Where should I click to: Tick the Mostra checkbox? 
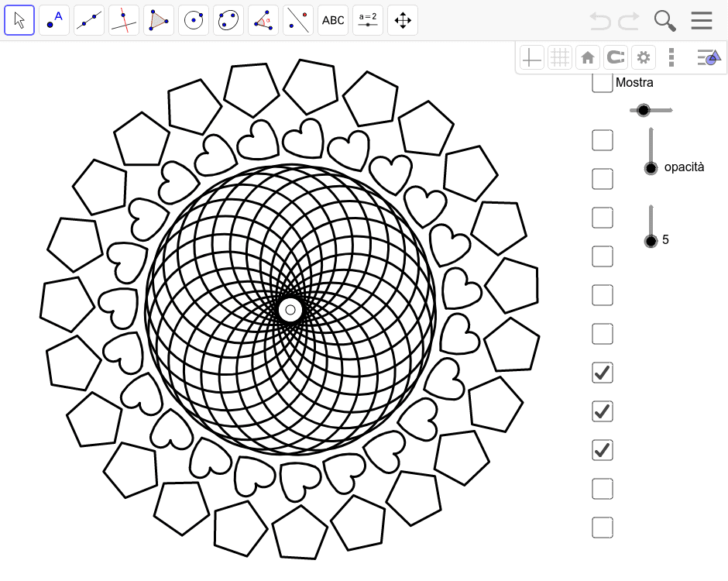tap(603, 83)
